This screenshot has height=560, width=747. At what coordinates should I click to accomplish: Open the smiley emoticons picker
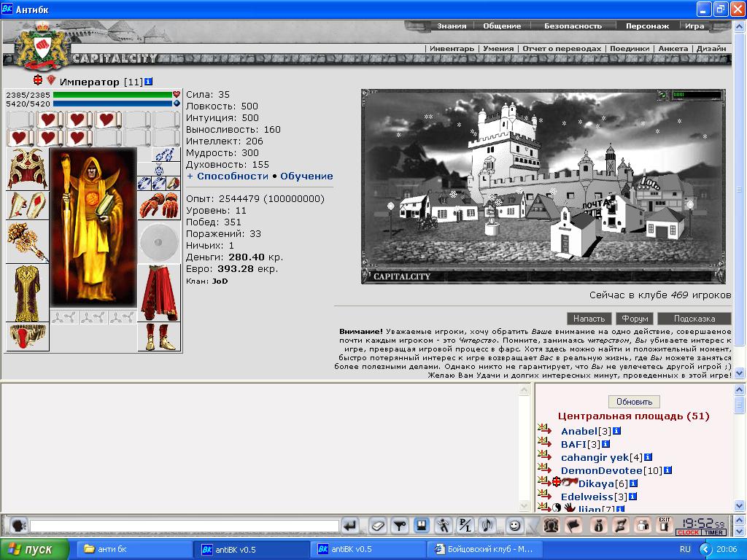[x=514, y=526]
